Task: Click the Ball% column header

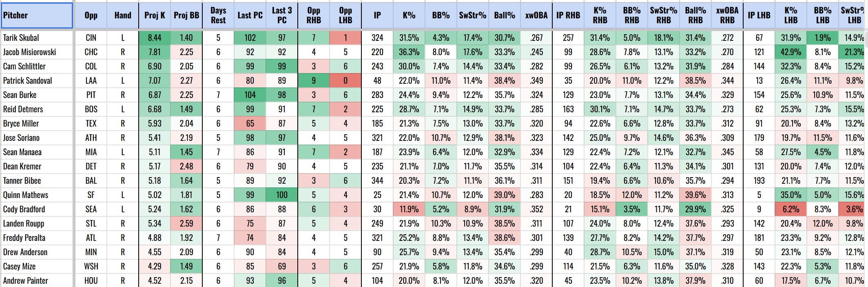Action: pyautogui.click(x=505, y=16)
